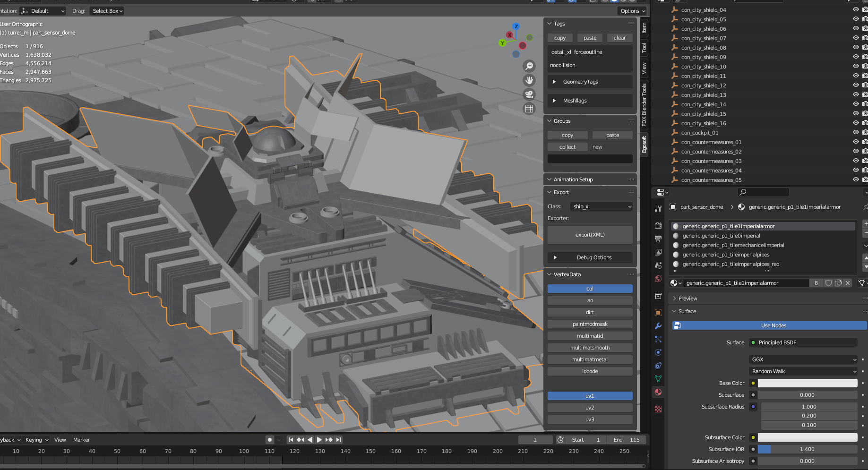The width and height of the screenshot is (868, 470).
Task: Click the Y axis on navigation gizmo
Action: click(502, 43)
